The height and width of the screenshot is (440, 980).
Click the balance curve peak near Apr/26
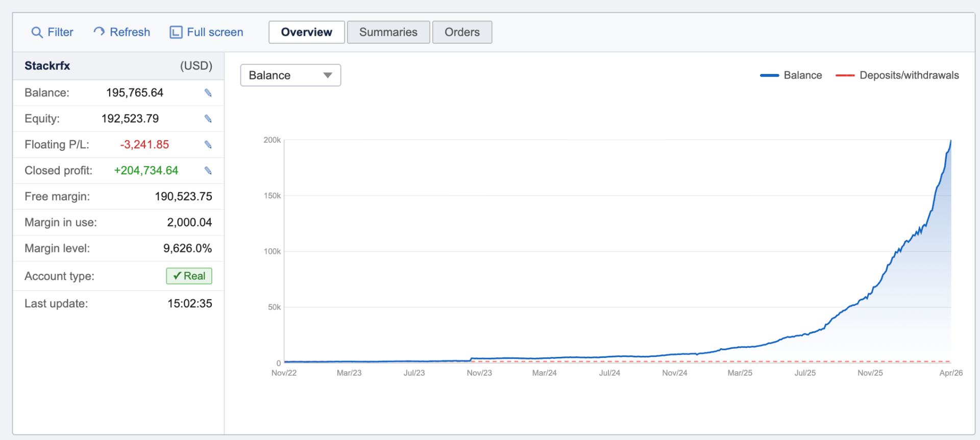pos(950,141)
